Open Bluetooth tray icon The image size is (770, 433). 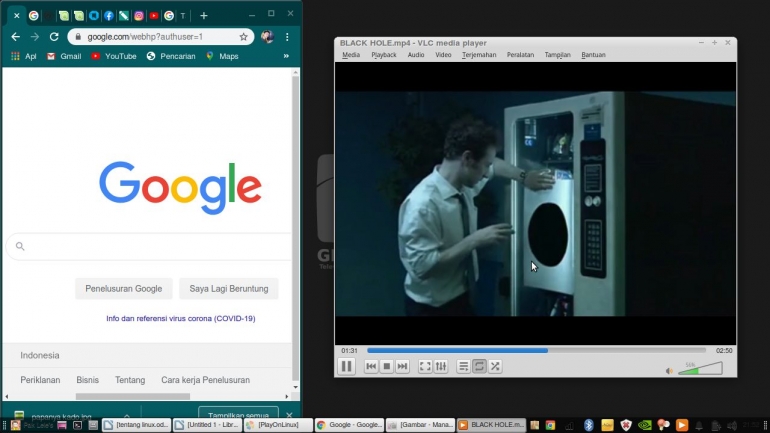[x=588, y=425]
